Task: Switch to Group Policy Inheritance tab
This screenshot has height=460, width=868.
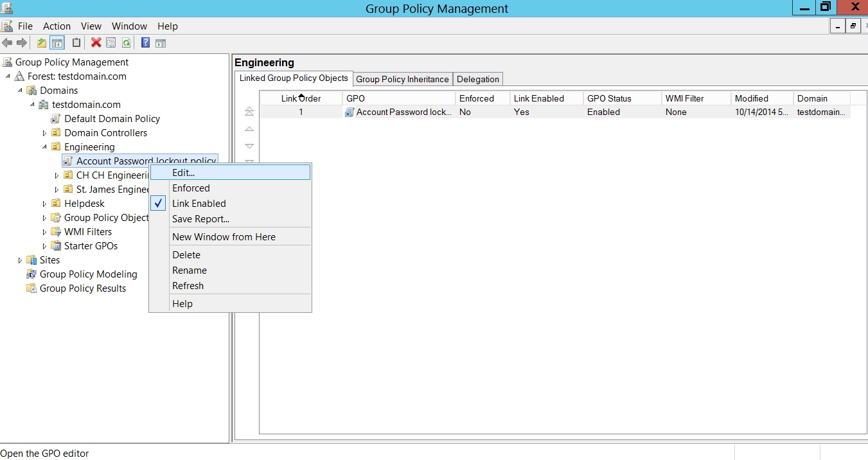Action: (402, 79)
